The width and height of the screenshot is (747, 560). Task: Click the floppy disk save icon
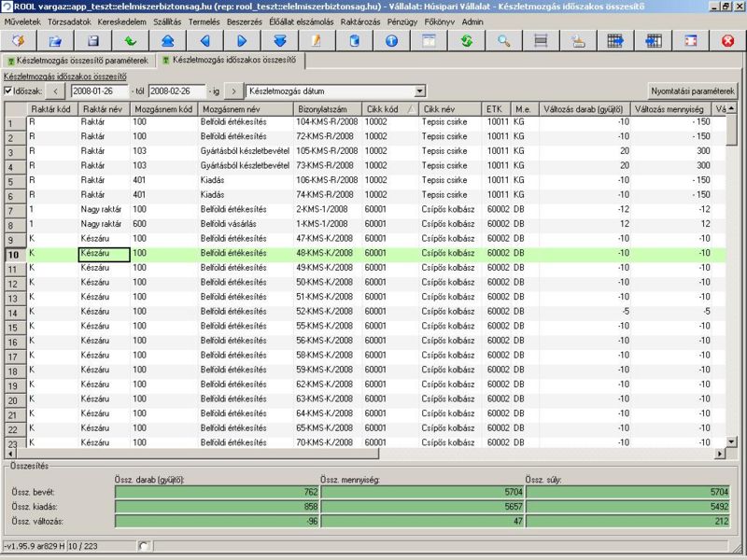(x=92, y=41)
